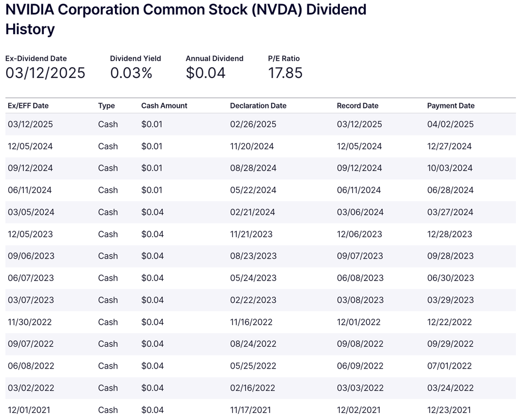Select the 05/22/2024 declaration date cell
The image size is (521, 420).
(253, 190)
